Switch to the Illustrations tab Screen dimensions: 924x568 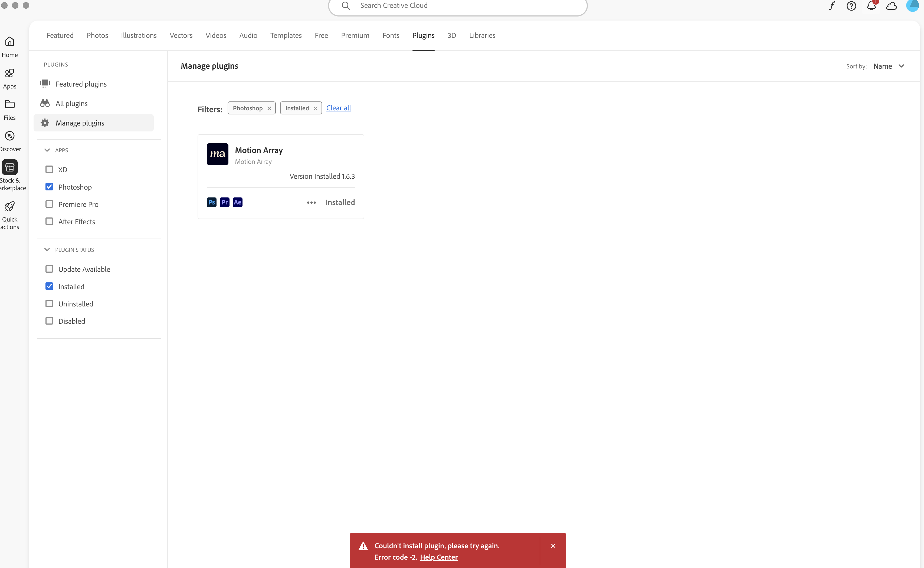pos(139,35)
